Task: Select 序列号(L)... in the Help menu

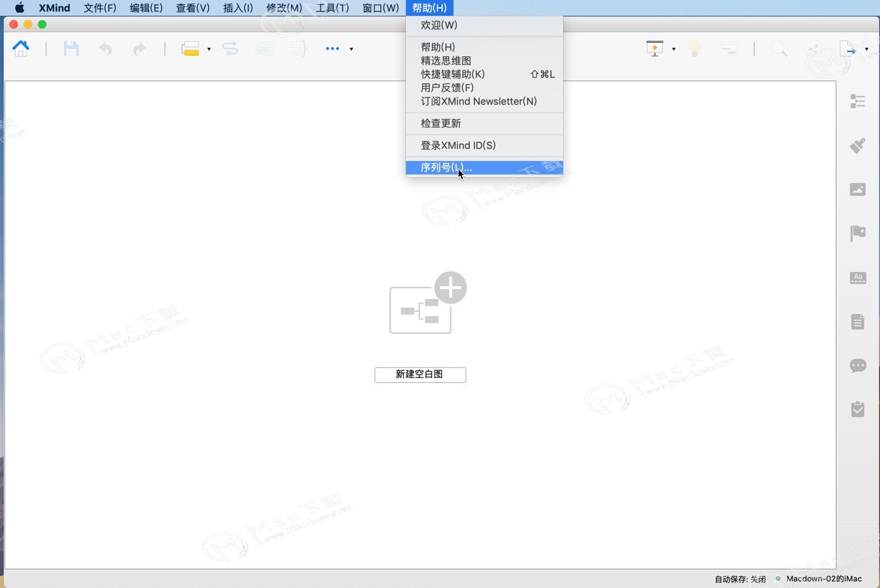Action: pyautogui.click(x=484, y=167)
